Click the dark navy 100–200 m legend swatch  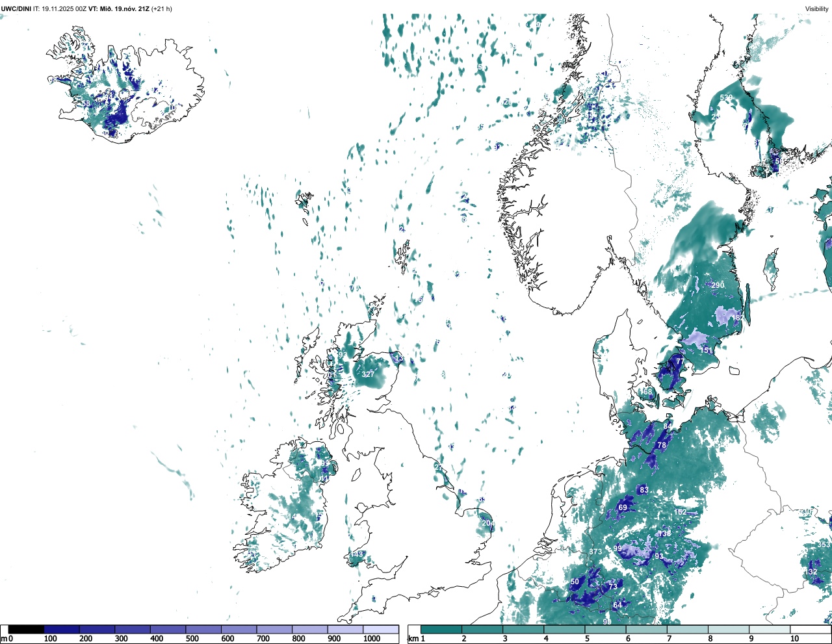click(x=62, y=629)
